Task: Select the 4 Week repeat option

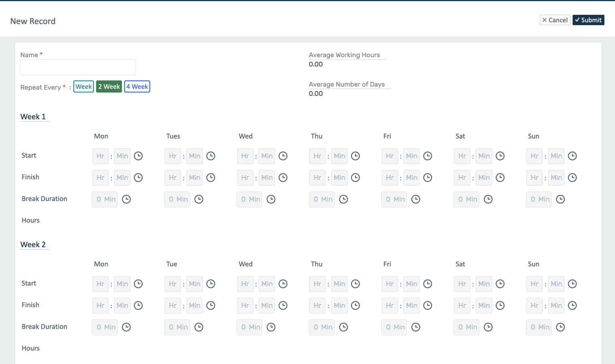Action: 137,86
